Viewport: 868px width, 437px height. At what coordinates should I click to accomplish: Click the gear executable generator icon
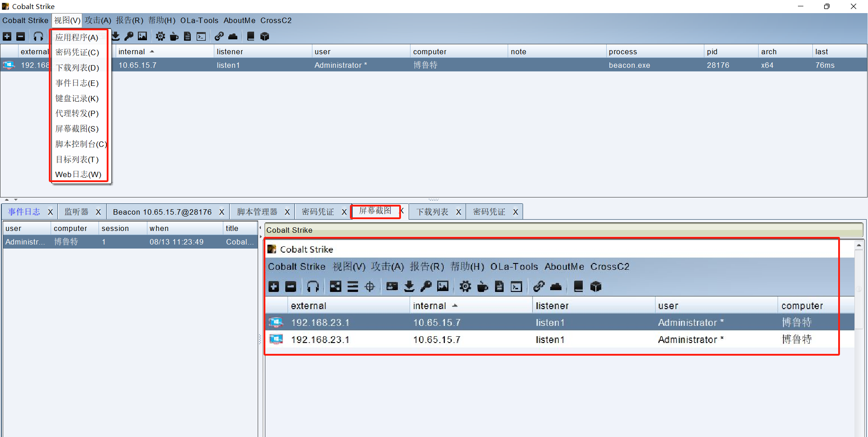(160, 37)
